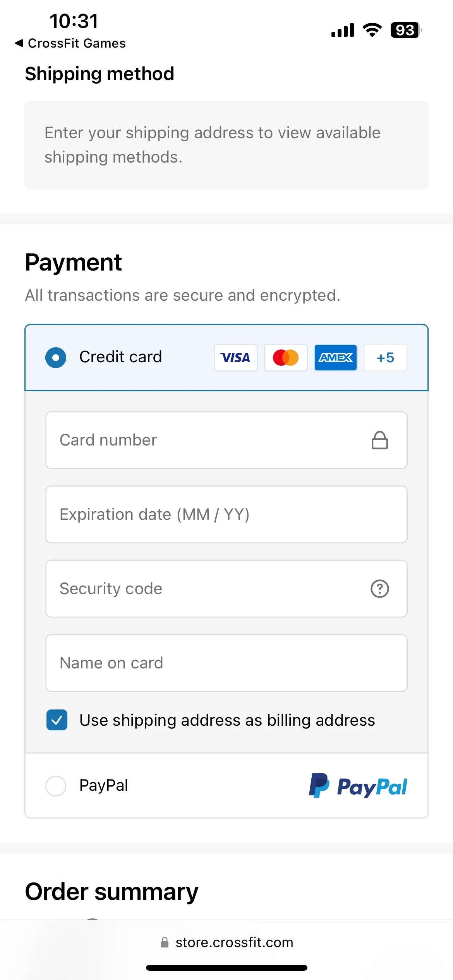Tap the store.crossfit.com address bar
This screenshot has width=453, height=980.
[x=227, y=942]
